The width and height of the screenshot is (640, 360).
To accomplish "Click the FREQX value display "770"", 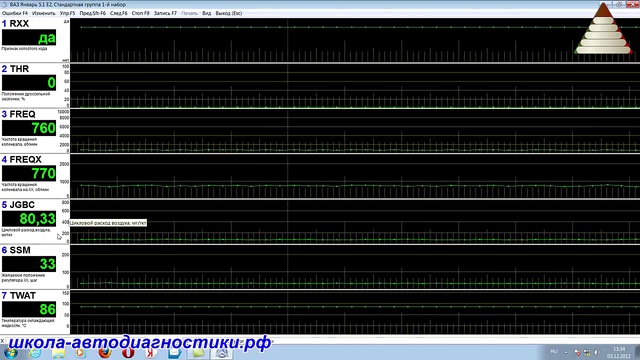I will [x=29, y=173].
